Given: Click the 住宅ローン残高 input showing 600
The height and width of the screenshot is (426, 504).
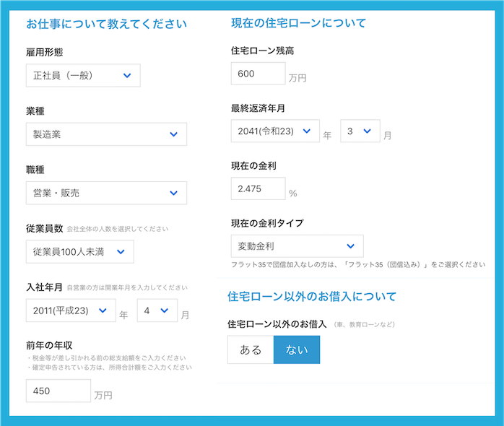Looking at the screenshot, I should click(258, 74).
